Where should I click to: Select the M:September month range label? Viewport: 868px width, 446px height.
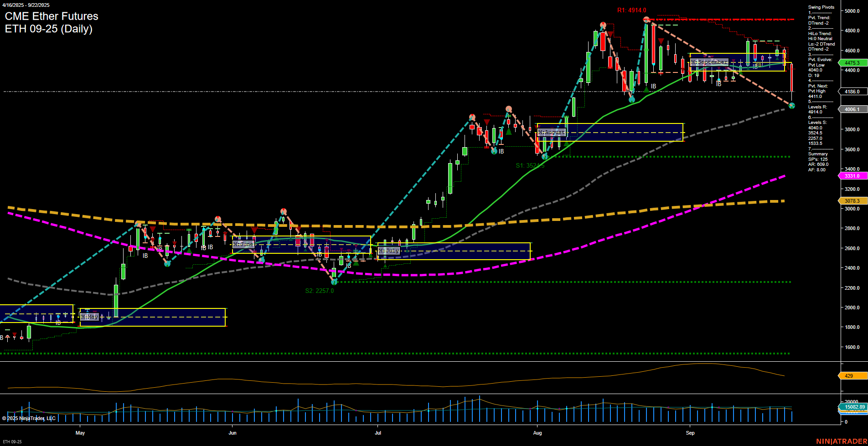pyautogui.click(x=710, y=62)
